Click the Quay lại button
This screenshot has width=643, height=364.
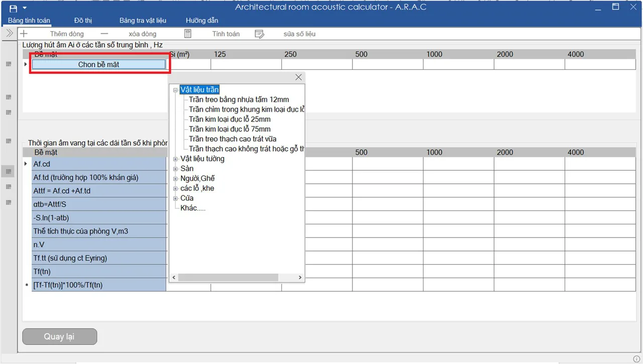click(59, 336)
